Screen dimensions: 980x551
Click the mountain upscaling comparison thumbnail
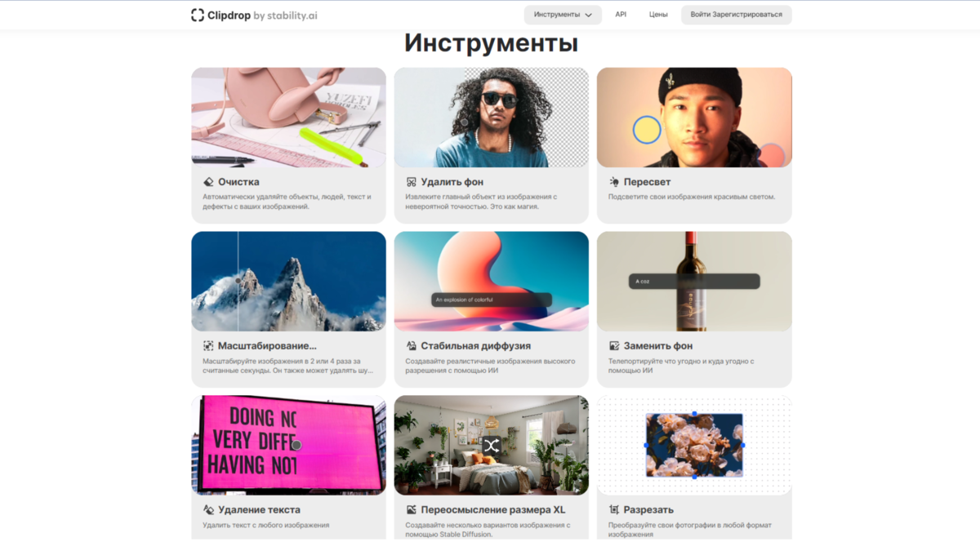tap(288, 282)
